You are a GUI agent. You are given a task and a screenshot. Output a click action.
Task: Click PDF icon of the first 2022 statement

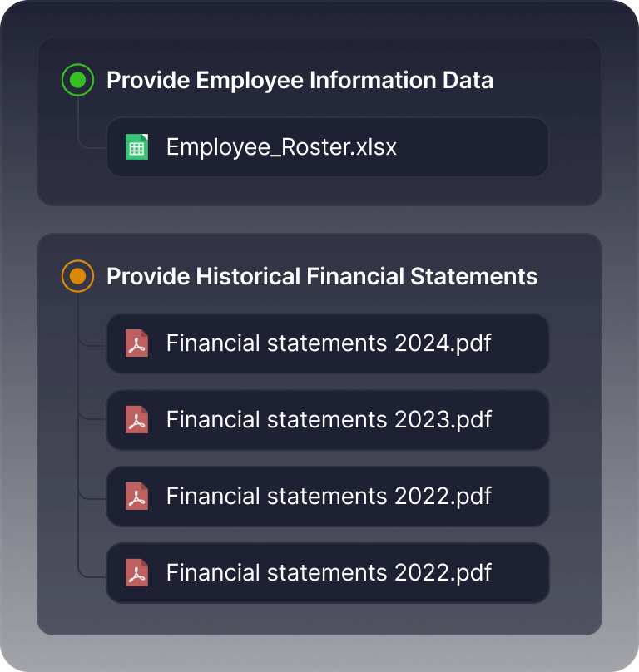(x=136, y=497)
